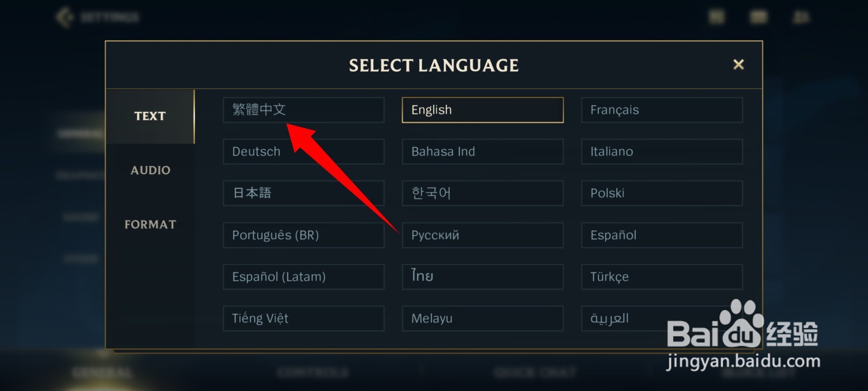Viewport: 868px width, 391px height.
Task: Select Italiano language option
Action: pyautogui.click(x=661, y=152)
